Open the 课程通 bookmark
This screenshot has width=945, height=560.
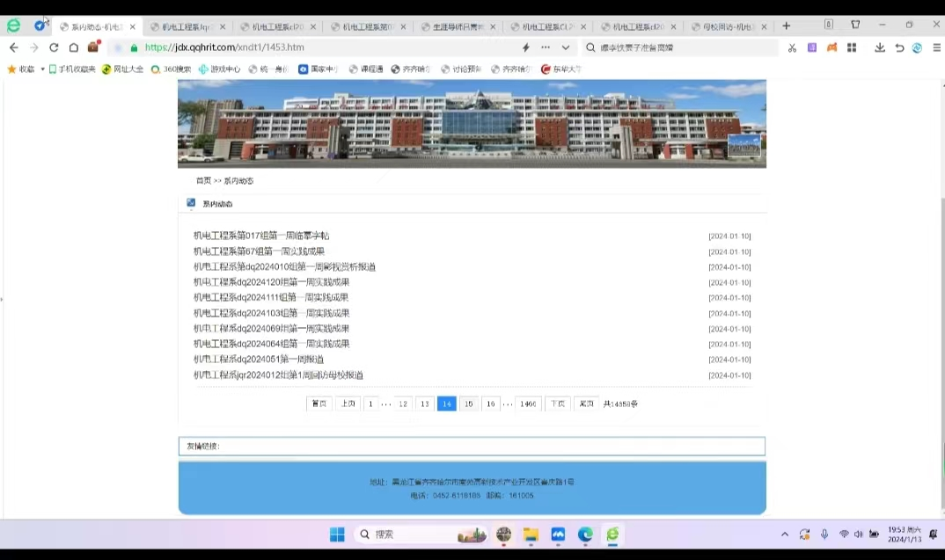pyautogui.click(x=366, y=69)
